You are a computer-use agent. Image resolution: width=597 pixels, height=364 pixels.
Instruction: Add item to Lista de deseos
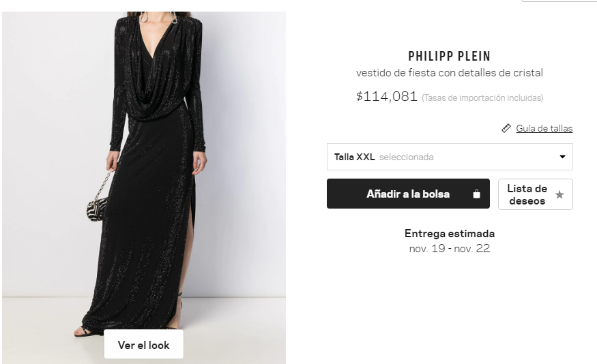(x=527, y=194)
